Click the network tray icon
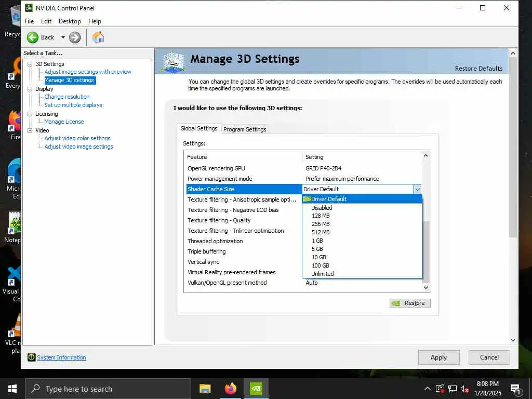This screenshot has height=399, width=532. pyautogui.click(x=453, y=389)
